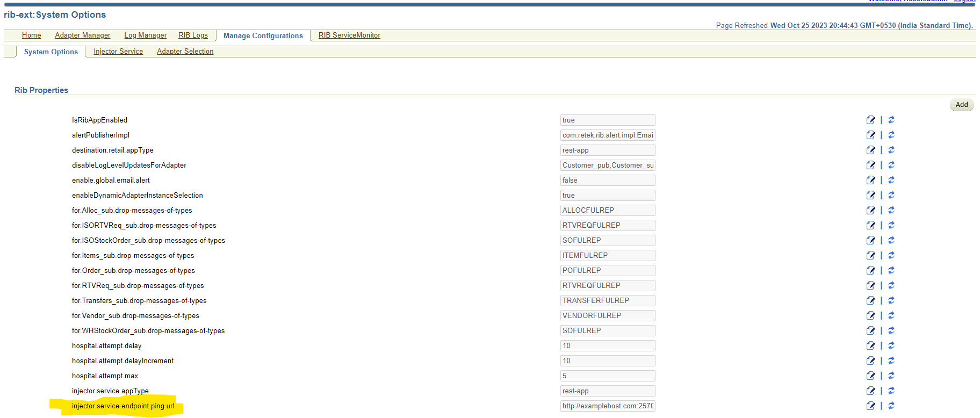Edit for.ISOStockOrder_sub.drop-messages-of-types property
The image size is (980, 418).
tap(870, 240)
